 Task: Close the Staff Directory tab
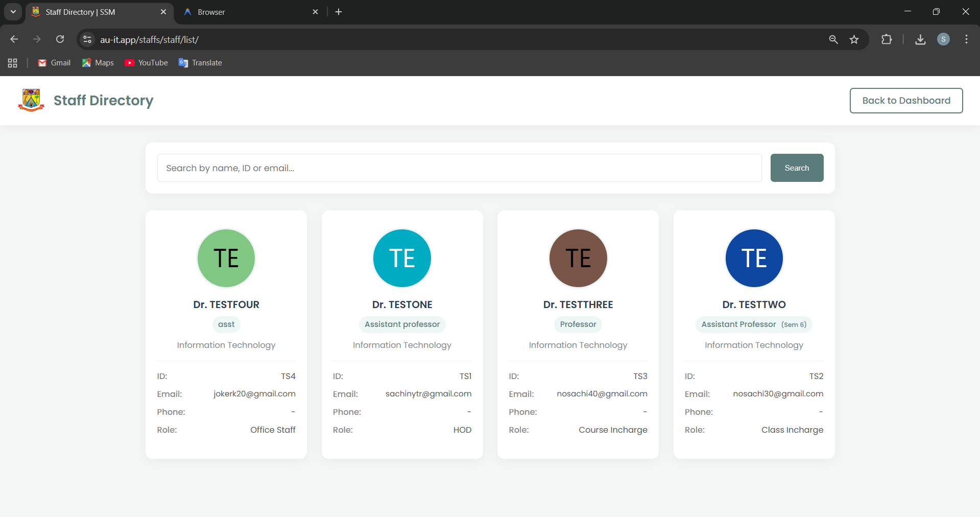163,12
